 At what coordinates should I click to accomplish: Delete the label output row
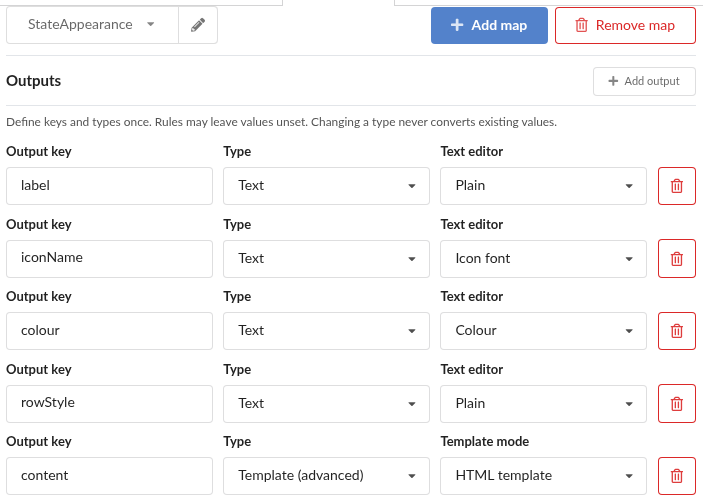coord(677,186)
